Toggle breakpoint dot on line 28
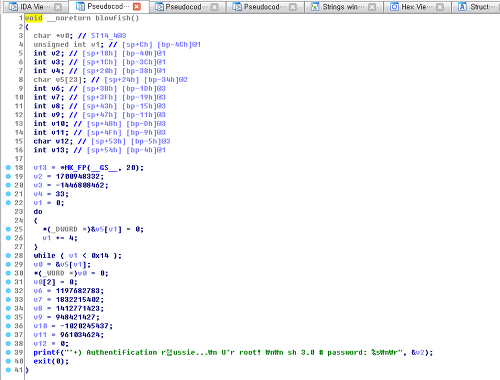The width and height of the screenshot is (500, 380). (8, 256)
